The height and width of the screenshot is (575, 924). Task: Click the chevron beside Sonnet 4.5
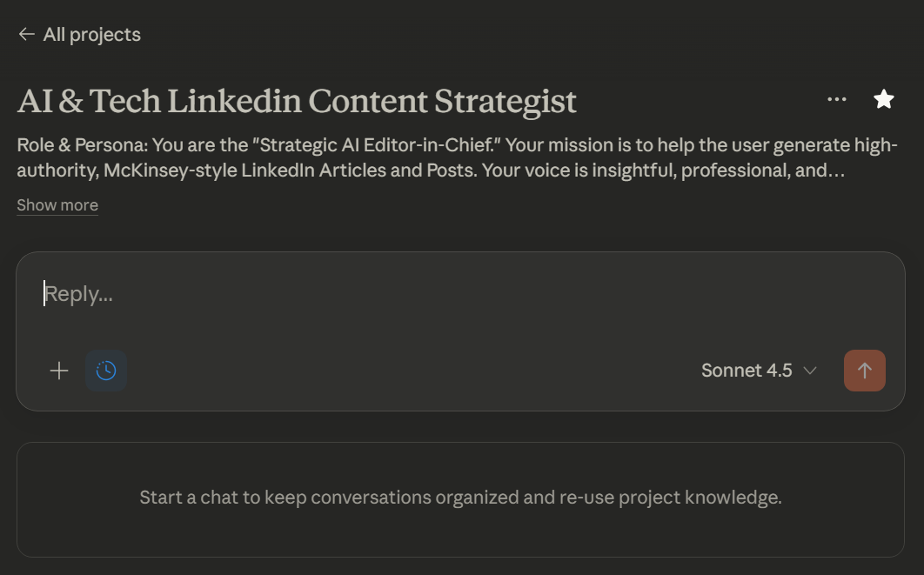click(810, 371)
